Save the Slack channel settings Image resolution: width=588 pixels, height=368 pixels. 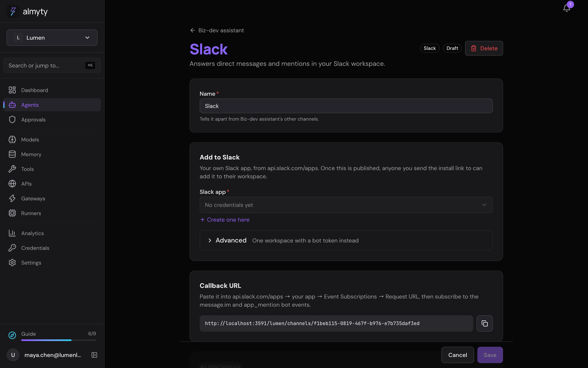[490, 355]
